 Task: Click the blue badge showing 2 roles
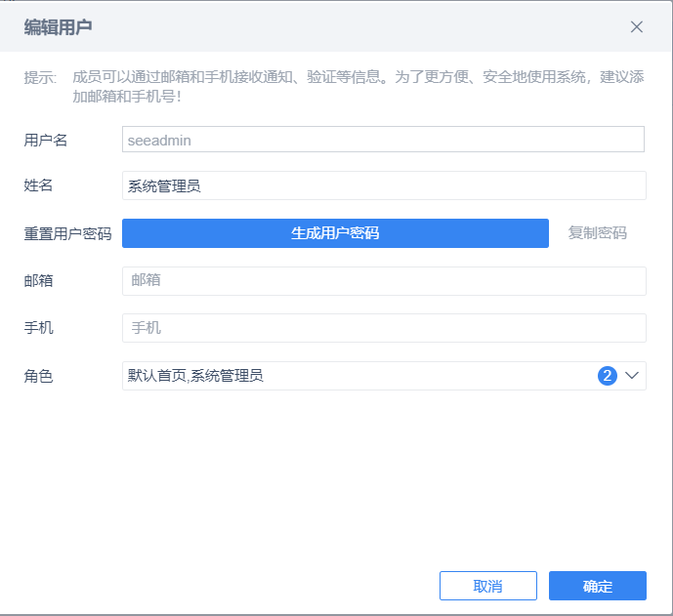tap(607, 376)
